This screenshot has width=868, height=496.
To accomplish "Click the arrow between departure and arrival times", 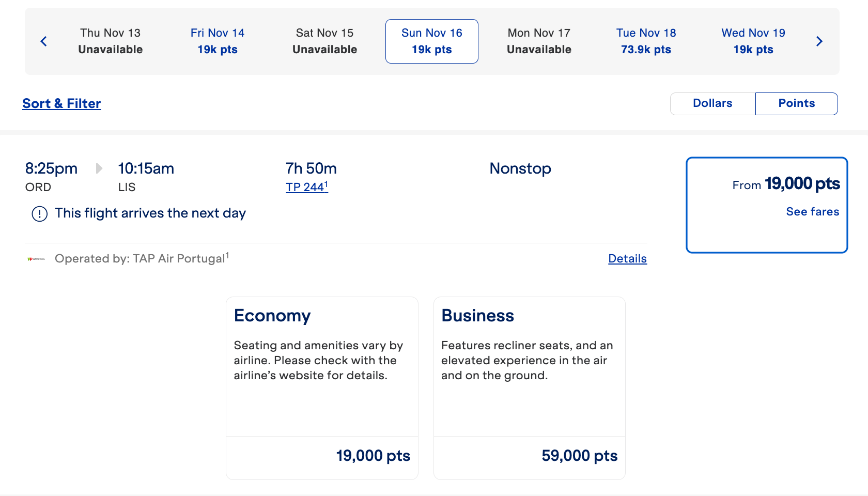I will tap(99, 168).
